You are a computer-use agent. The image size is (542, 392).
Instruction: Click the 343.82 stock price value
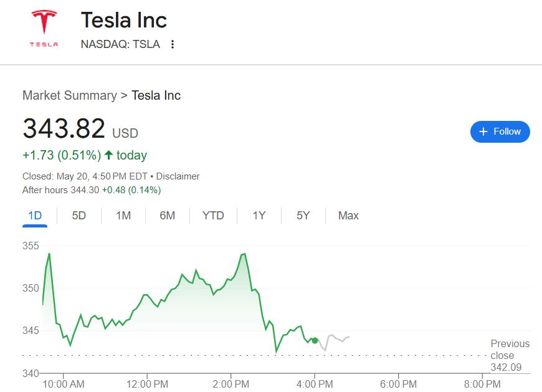(x=64, y=129)
